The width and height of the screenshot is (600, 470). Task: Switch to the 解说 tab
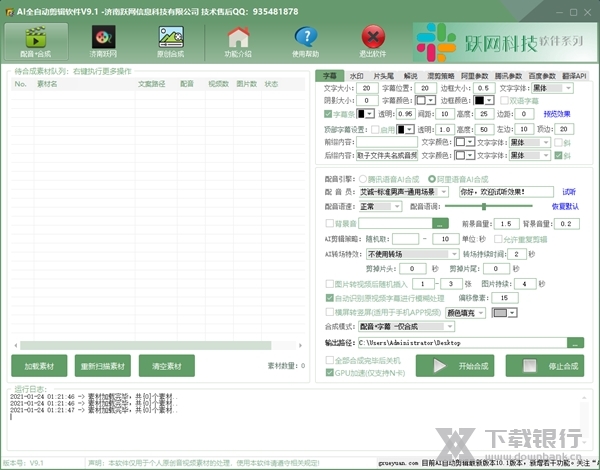pos(410,76)
